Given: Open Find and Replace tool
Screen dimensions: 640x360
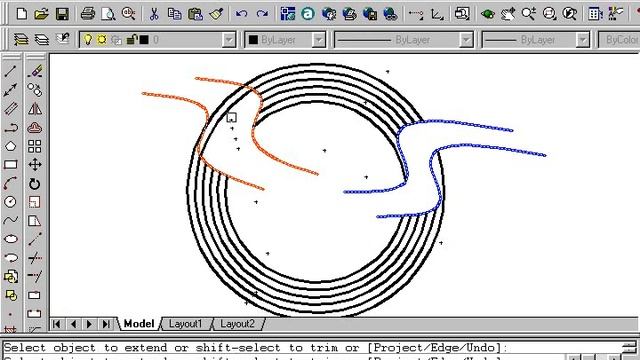Looking at the screenshot, I should pos(129,14).
